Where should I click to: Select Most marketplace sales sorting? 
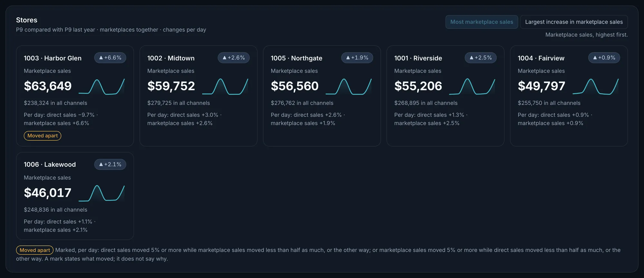click(x=482, y=22)
